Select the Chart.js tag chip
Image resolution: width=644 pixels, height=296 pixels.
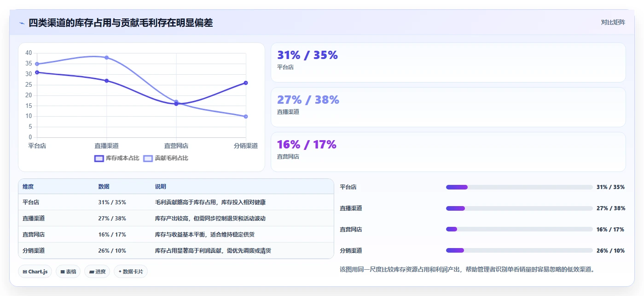pos(35,272)
